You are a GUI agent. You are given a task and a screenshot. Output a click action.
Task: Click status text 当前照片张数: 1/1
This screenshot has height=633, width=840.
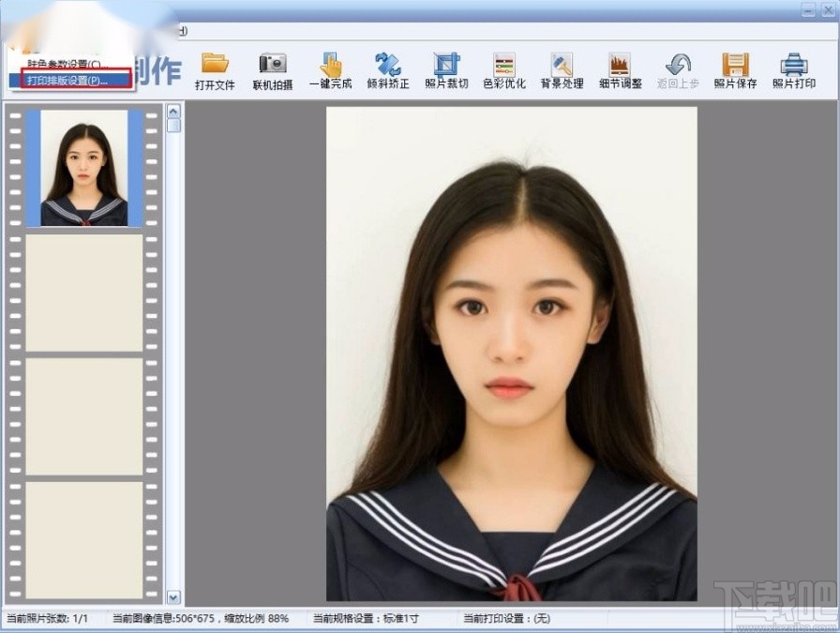click(x=47, y=619)
